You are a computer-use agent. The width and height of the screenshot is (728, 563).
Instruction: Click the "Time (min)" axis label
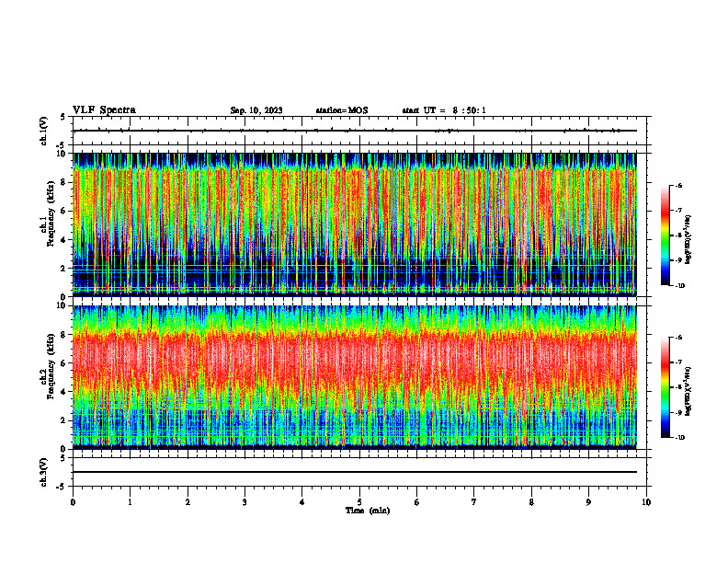point(368,511)
